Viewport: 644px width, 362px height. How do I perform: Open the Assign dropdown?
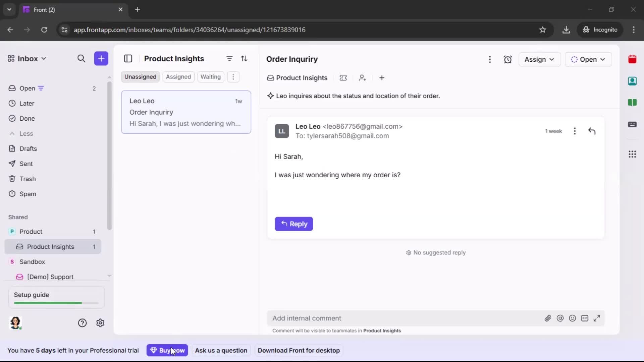[539, 59]
